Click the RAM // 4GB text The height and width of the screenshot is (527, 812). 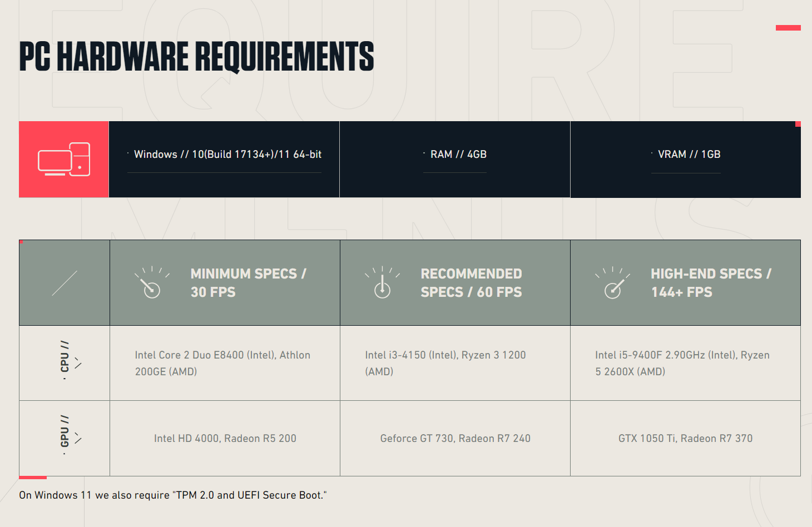point(458,154)
